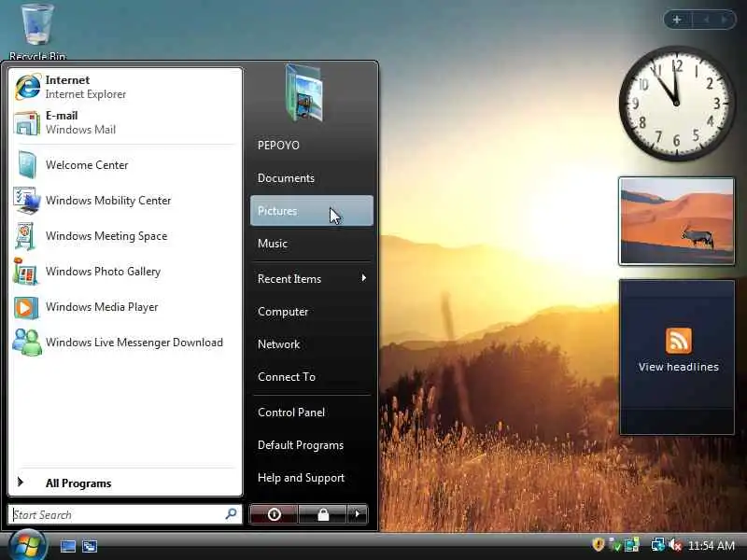The height and width of the screenshot is (560, 747).
Task: Add a gadget with sidebar plus
Action: click(x=677, y=20)
